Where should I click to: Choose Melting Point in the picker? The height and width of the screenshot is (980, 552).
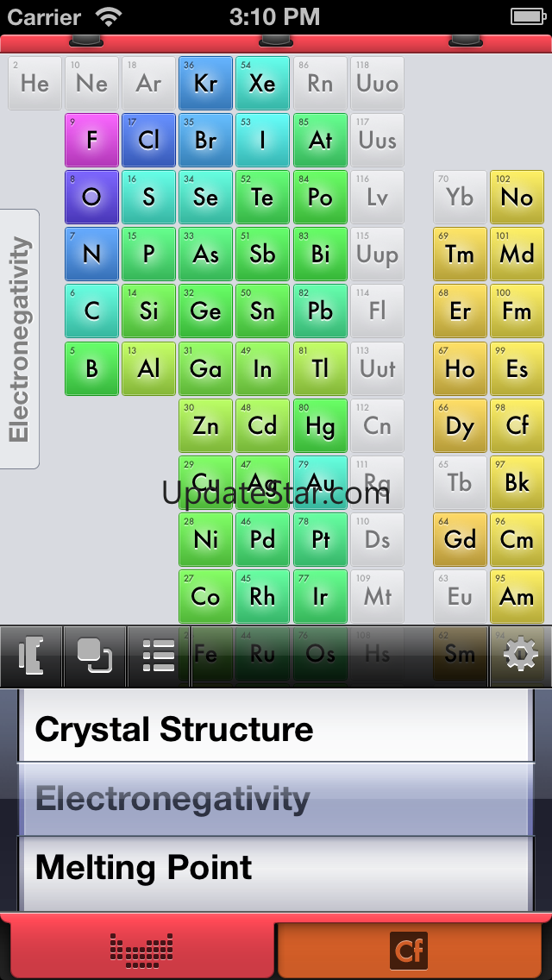[x=274, y=868]
